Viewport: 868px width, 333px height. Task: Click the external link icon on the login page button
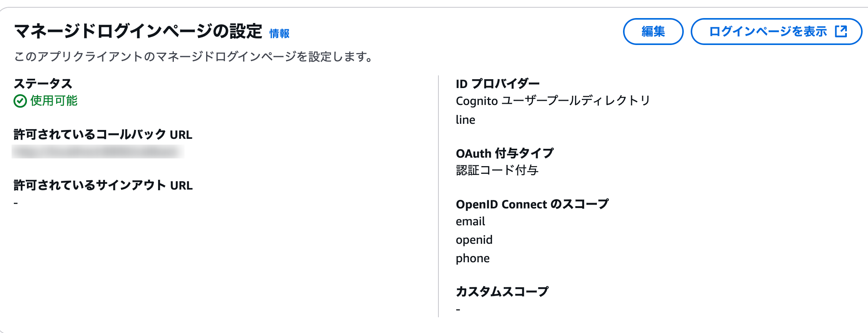coord(841,32)
